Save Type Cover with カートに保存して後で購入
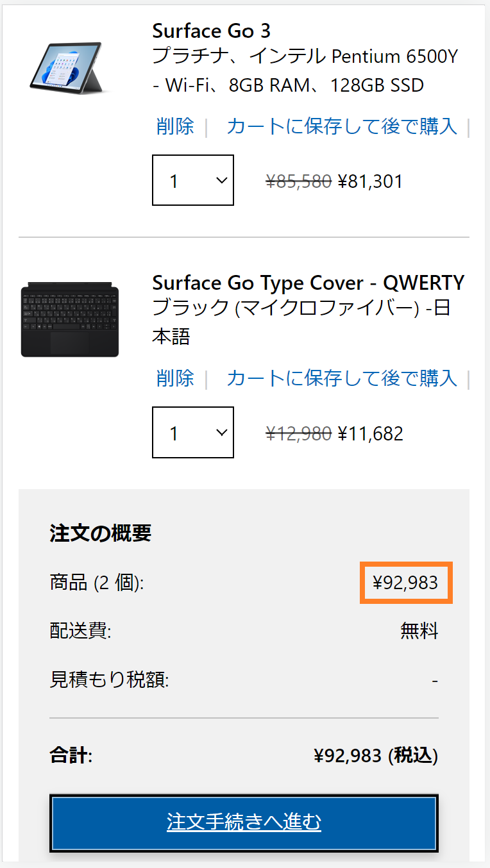 tap(342, 378)
